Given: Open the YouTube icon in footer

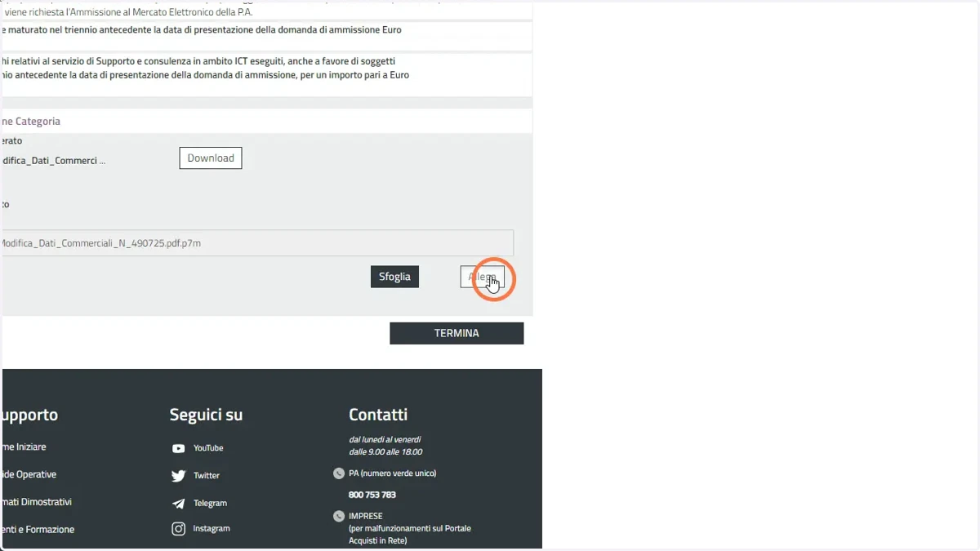Looking at the screenshot, I should (178, 448).
